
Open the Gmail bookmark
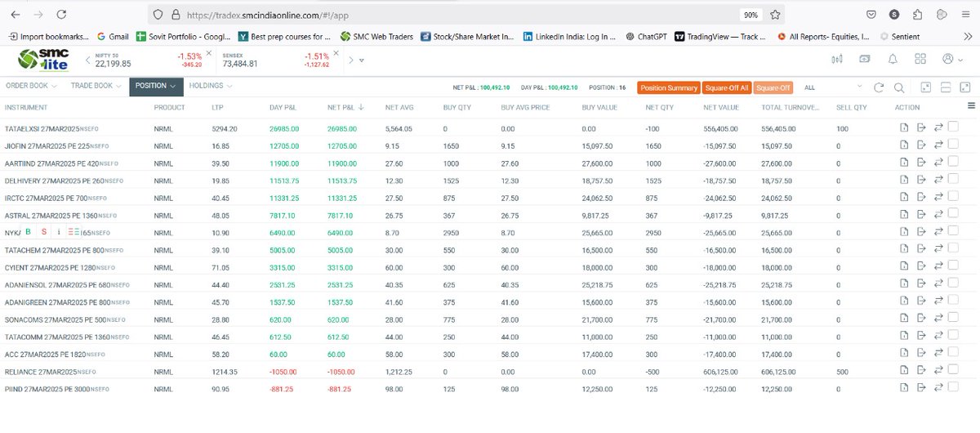click(113, 36)
